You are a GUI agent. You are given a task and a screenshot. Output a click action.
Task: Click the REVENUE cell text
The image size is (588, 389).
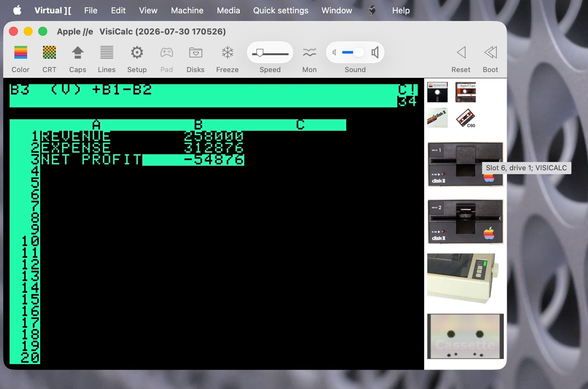(x=76, y=136)
